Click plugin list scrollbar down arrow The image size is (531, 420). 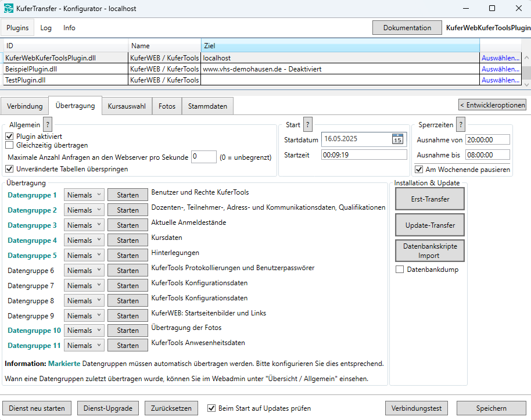[x=526, y=84]
